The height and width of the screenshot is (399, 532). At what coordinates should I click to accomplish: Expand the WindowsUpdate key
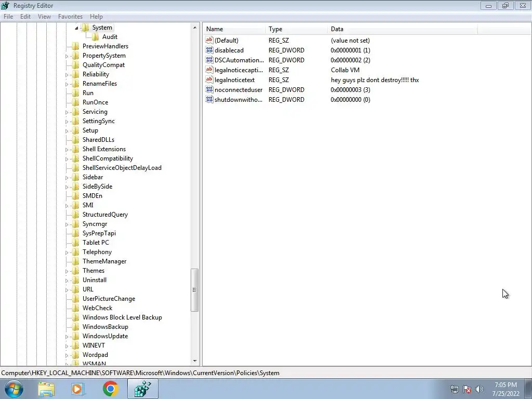[x=66, y=337]
